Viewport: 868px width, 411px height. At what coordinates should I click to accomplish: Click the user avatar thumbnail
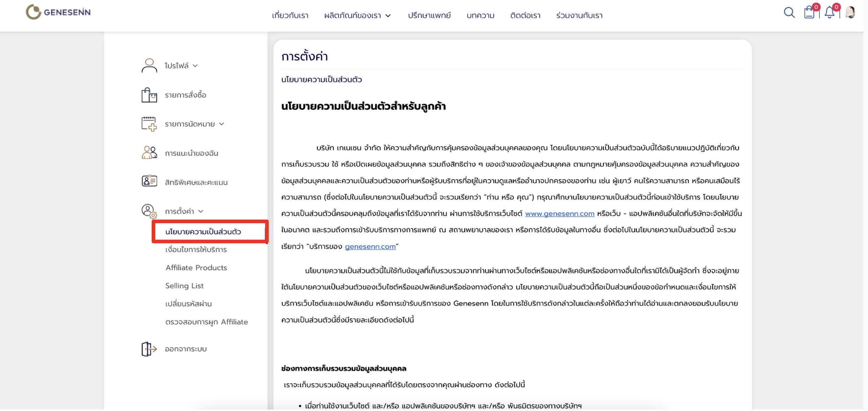(850, 13)
